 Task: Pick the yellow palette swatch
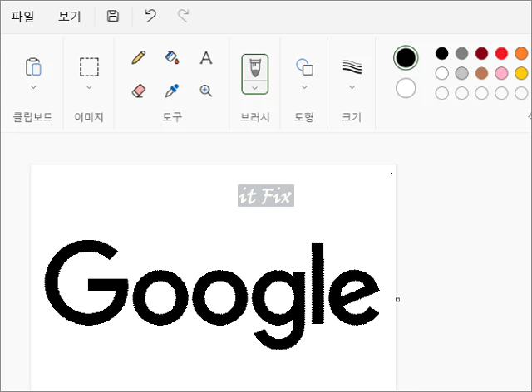tap(521, 73)
